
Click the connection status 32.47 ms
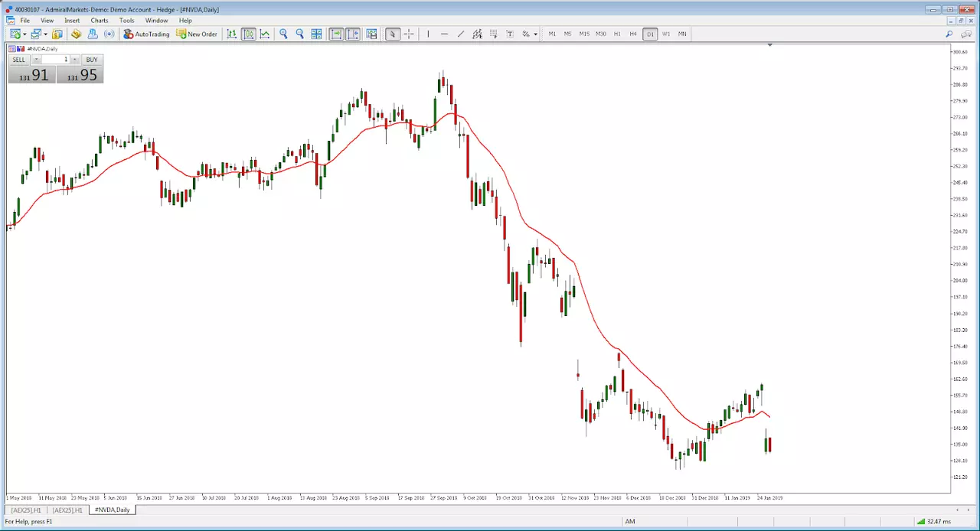tap(934, 522)
